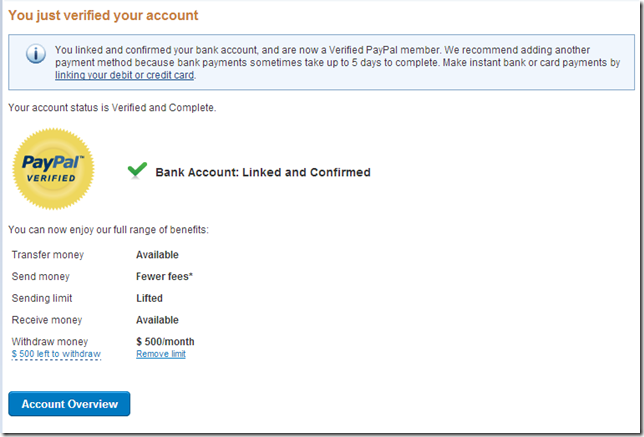Select 'Bank Account: Linked and Confirmed' text

262,172
